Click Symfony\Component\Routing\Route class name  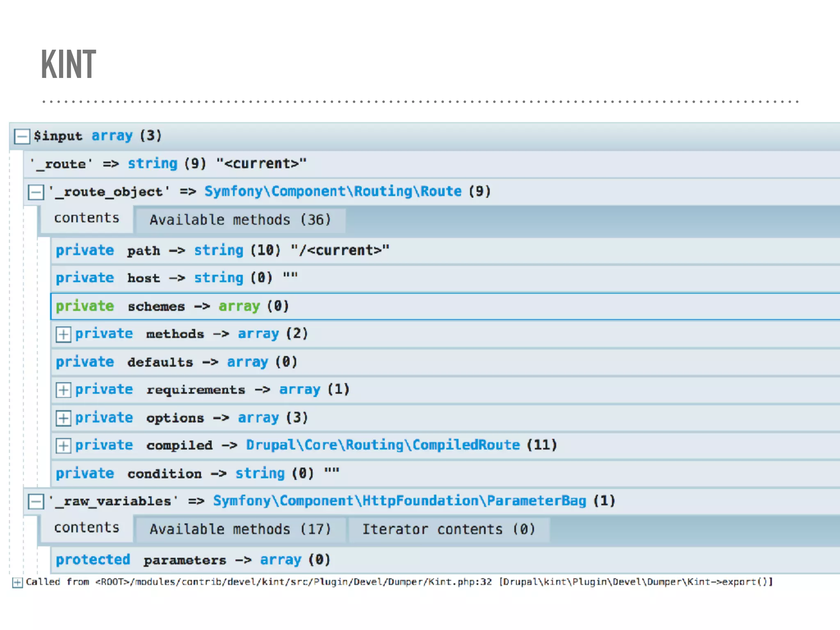click(x=333, y=192)
